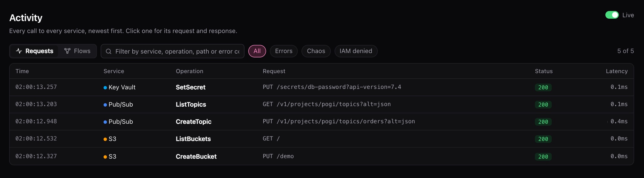Switch to the Requests tab
This screenshot has width=644, height=178.
(34, 51)
